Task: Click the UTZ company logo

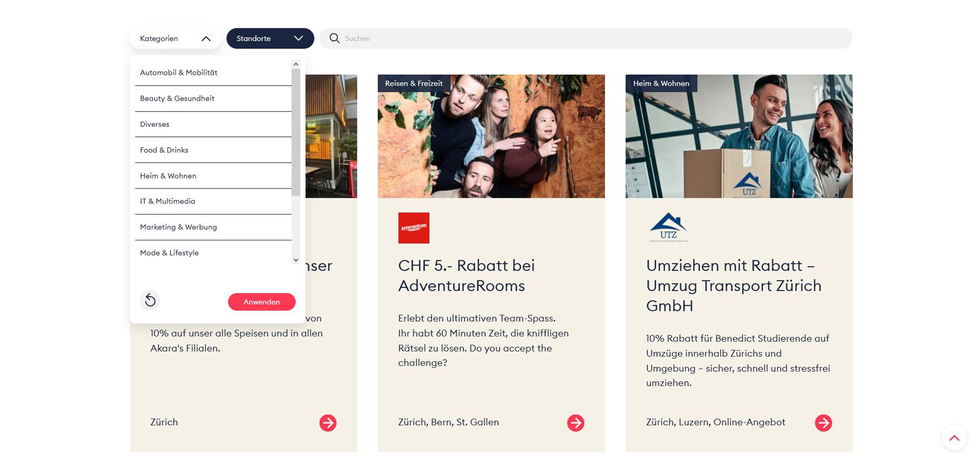Action: [668, 228]
